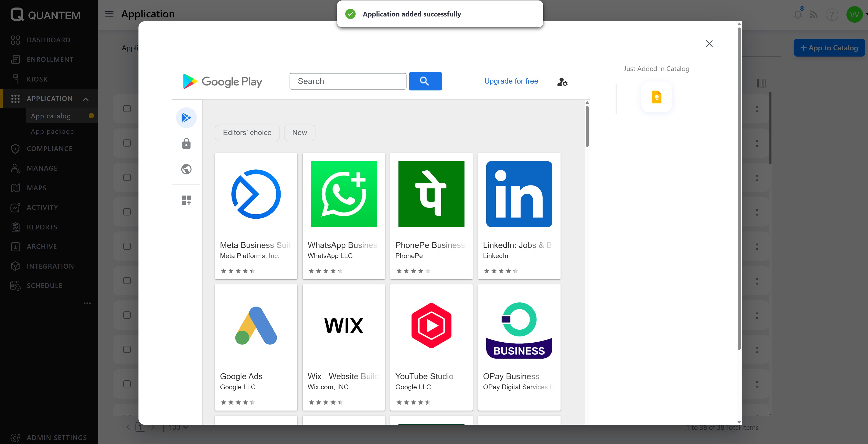The image size is (868, 444).
Task: Open the App package submenu item
Action: pyautogui.click(x=52, y=132)
